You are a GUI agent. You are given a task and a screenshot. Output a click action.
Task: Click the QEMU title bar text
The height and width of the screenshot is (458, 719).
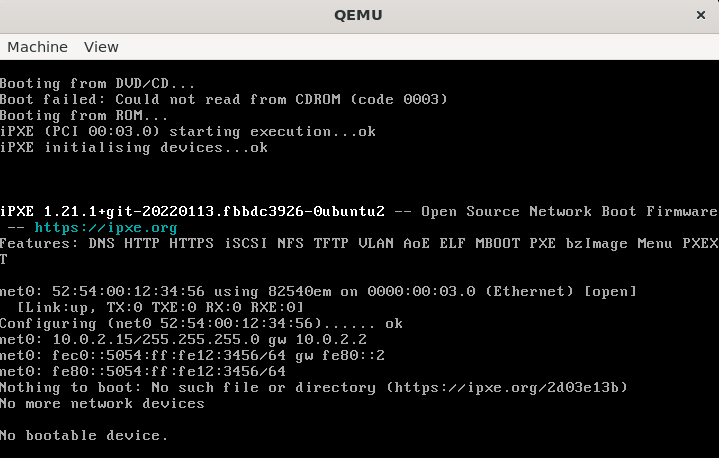(359, 15)
